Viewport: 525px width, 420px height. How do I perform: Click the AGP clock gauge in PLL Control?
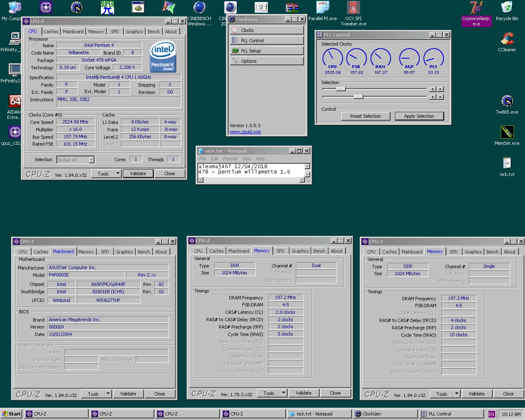[409, 58]
